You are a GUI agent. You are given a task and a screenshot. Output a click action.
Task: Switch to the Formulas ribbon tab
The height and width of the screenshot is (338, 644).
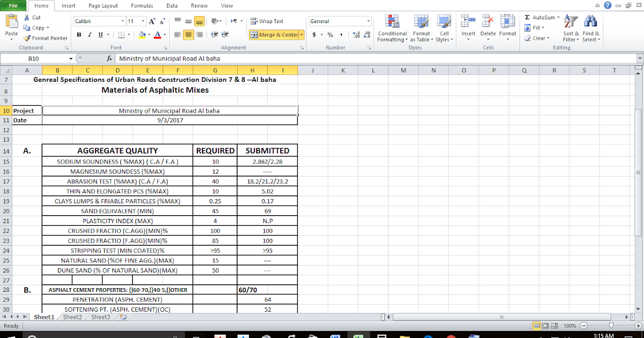click(x=142, y=6)
